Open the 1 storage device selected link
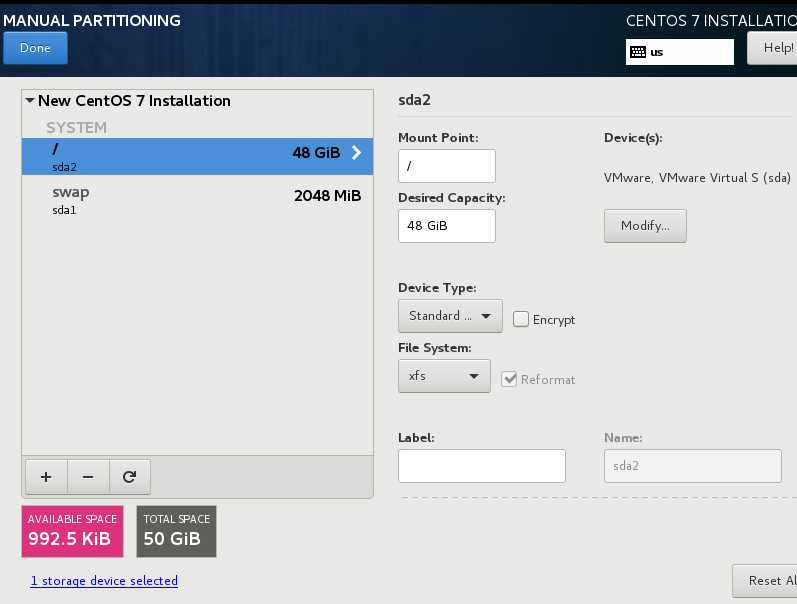 pos(104,581)
